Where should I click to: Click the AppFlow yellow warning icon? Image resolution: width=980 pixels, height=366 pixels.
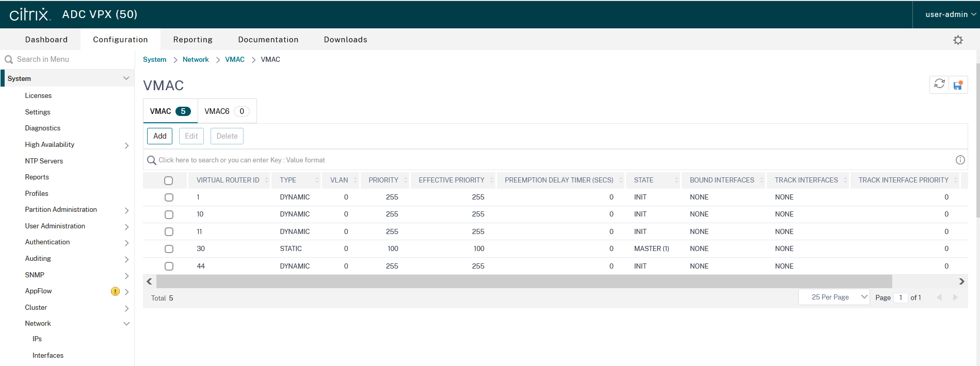click(115, 291)
